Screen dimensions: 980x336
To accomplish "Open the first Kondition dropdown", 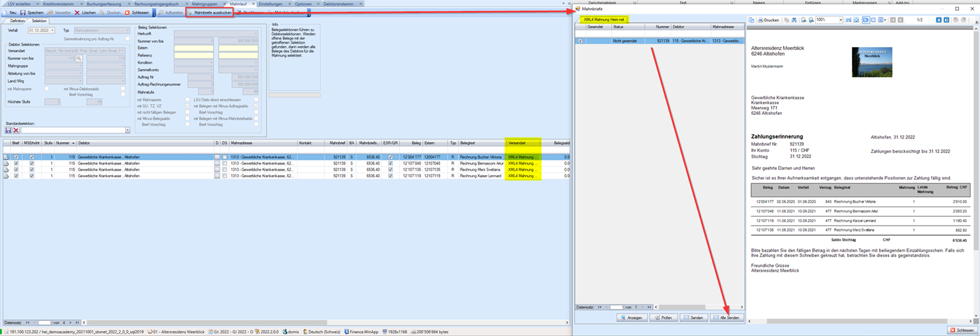I will point(211,63).
